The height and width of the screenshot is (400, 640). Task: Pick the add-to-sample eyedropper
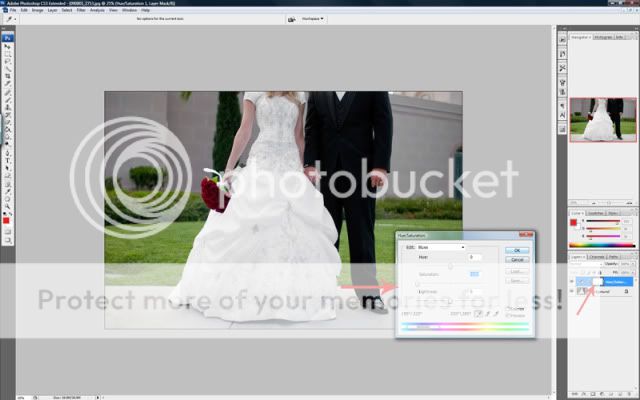point(487,313)
